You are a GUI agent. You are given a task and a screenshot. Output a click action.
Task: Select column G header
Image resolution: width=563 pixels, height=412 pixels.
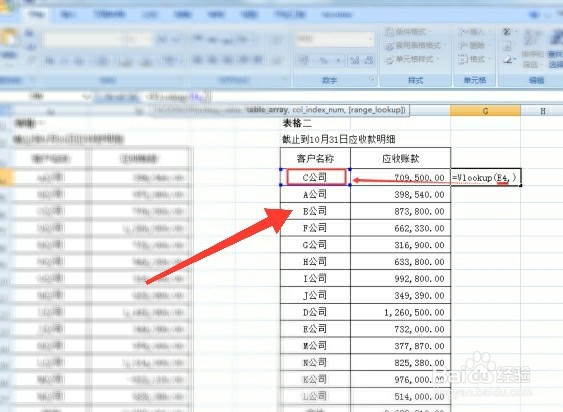click(485, 111)
